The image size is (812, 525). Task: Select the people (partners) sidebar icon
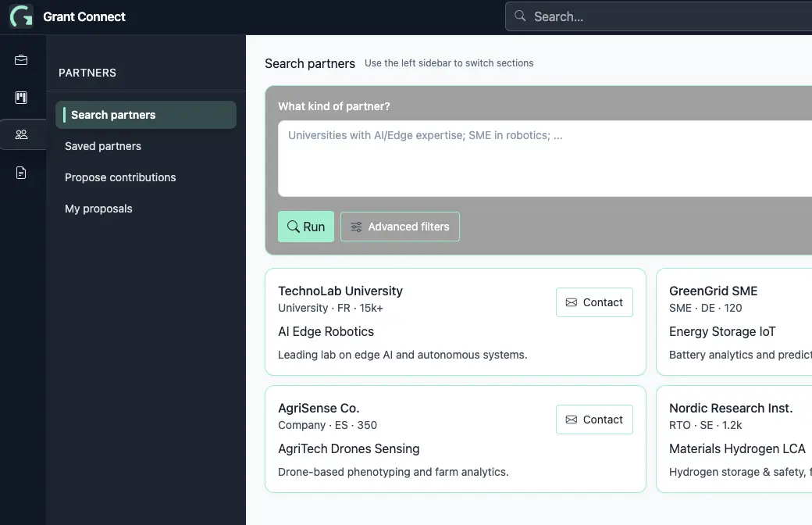coord(21,134)
